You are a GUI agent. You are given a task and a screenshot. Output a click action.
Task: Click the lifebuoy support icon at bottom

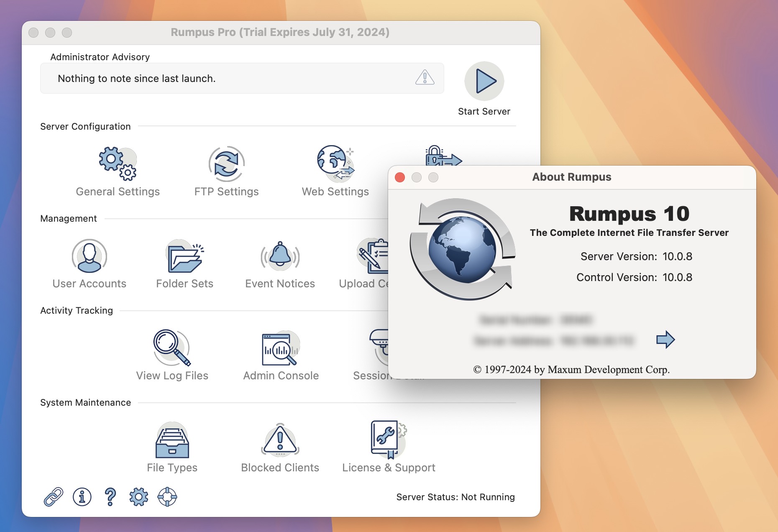point(167,497)
